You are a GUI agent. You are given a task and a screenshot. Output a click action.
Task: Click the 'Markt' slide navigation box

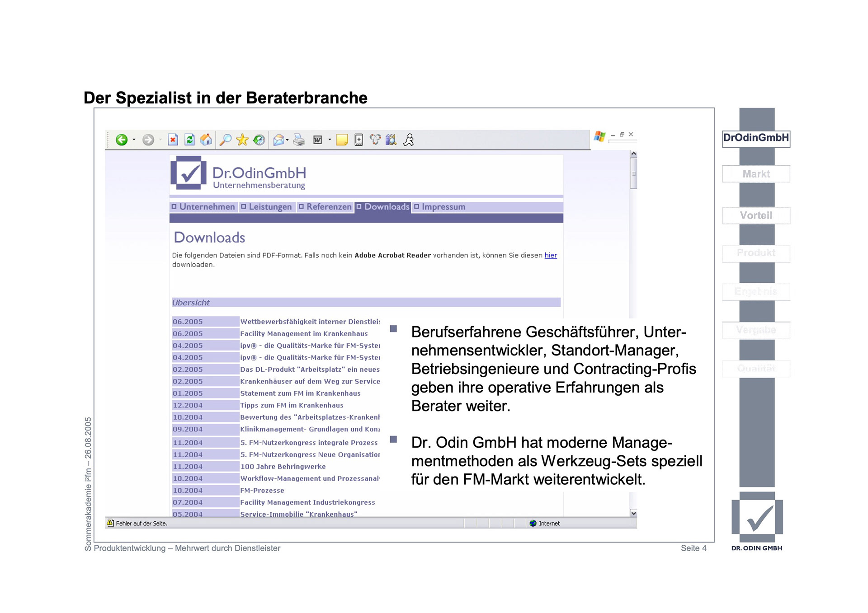756,174
